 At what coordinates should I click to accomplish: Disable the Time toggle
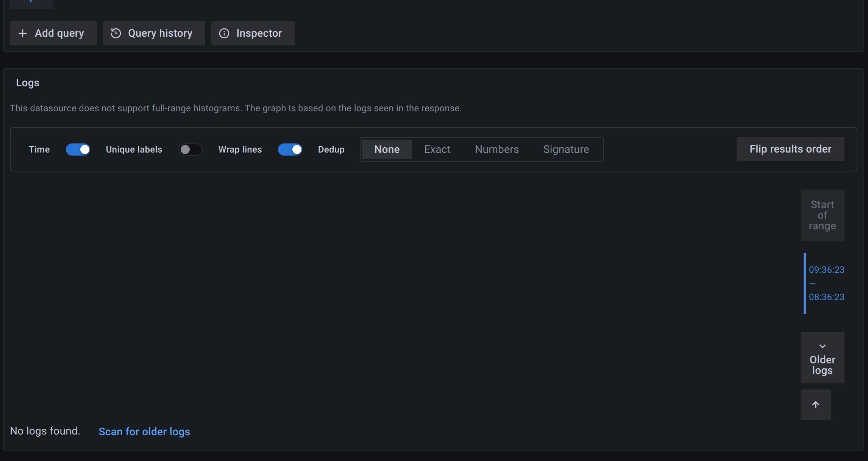78,149
